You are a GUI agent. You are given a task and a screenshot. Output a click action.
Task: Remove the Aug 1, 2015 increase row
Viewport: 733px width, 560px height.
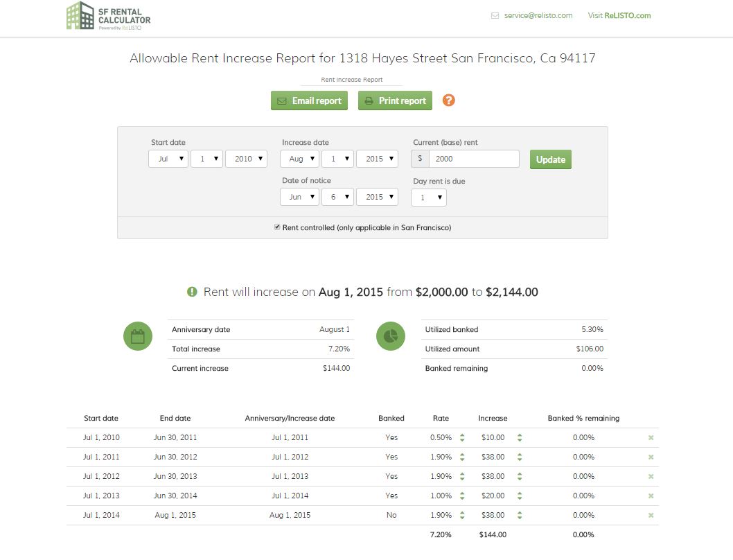pyautogui.click(x=651, y=516)
